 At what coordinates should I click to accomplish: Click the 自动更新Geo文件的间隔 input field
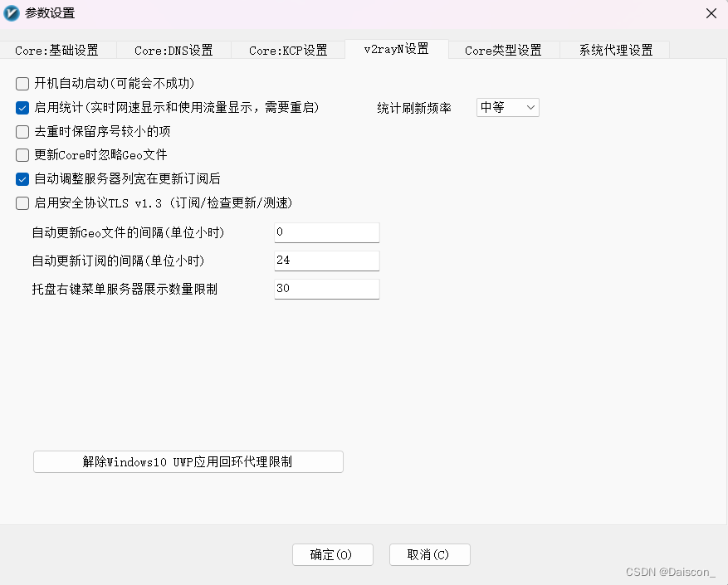[327, 232]
